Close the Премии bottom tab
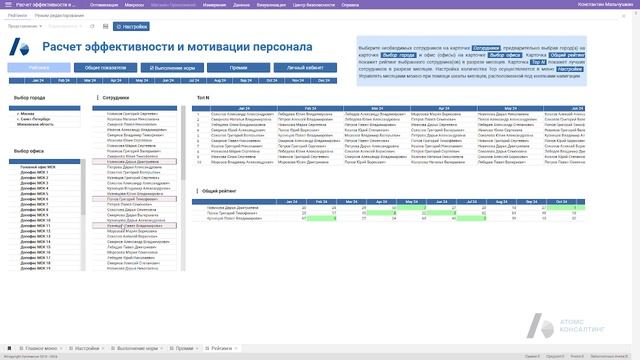 pyautogui.click(x=197, y=348)
